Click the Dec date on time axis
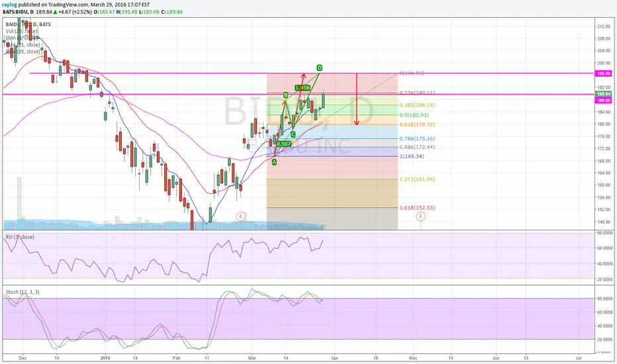The image size is (617, 364). (x=23, y=358)
